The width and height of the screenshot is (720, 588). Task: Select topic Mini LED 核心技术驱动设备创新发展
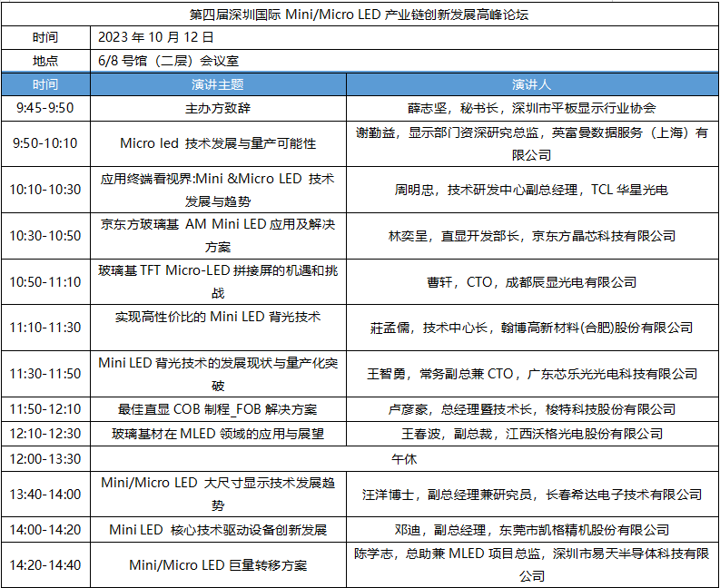(x=218, y=530)
